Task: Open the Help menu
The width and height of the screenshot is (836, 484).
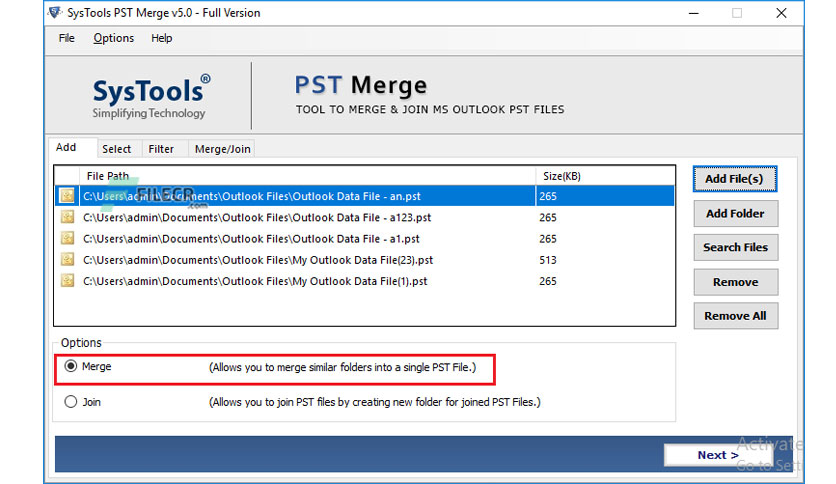Action: click(162, 38)
